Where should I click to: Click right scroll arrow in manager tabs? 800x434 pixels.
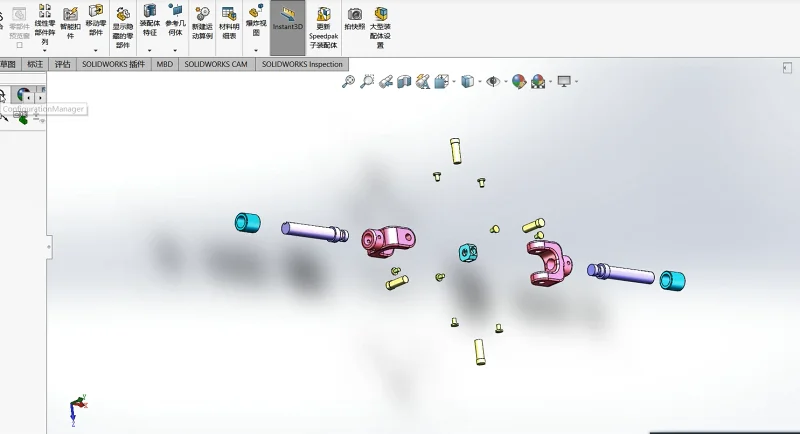40,97
